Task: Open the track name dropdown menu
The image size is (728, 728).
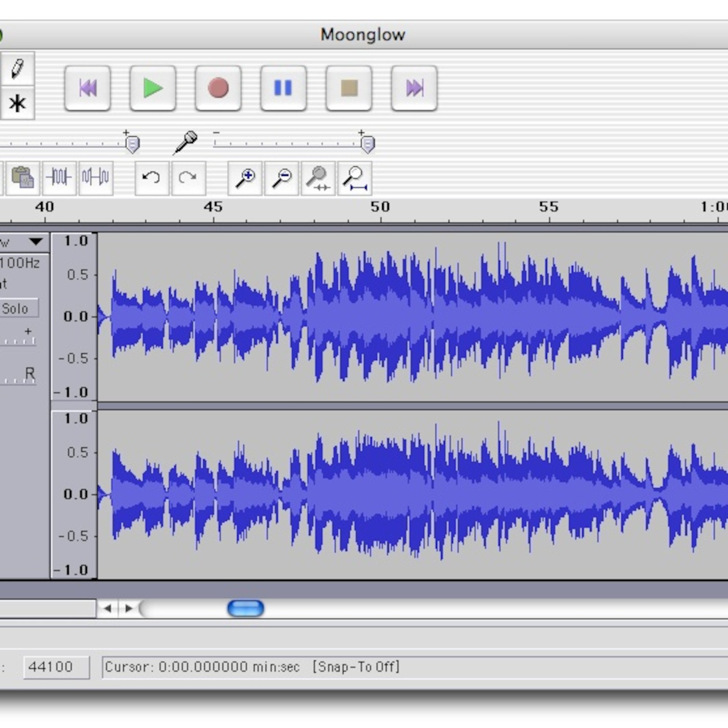Action: [x=35, y=241]
